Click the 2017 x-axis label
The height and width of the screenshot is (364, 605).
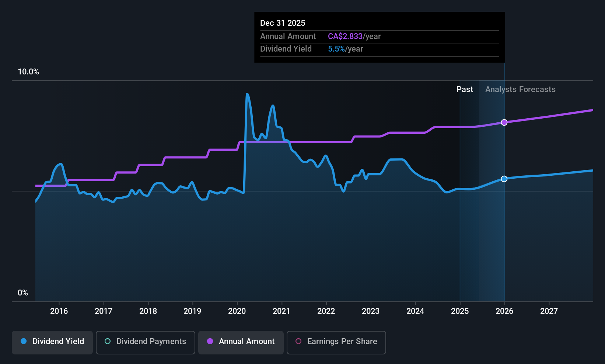point(104,311)
